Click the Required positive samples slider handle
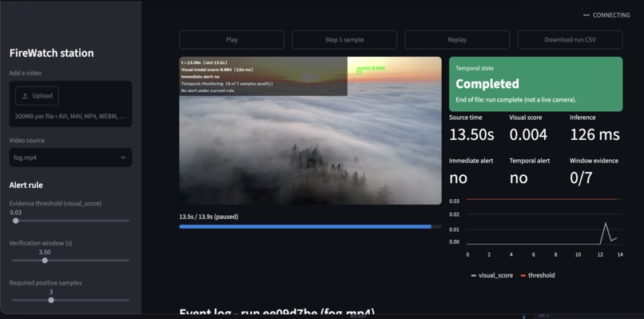The height and width of the screenshot is (319, 644). pos(51,300)
